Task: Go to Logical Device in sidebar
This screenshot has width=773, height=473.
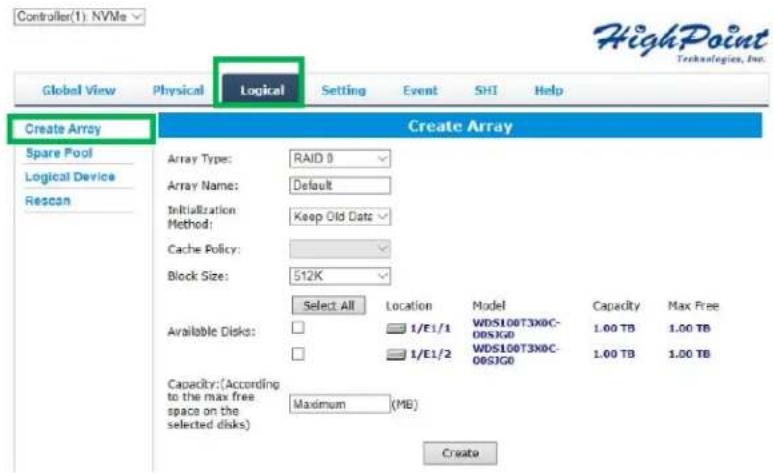Action: pyautogui.click(x=70, y=177)
